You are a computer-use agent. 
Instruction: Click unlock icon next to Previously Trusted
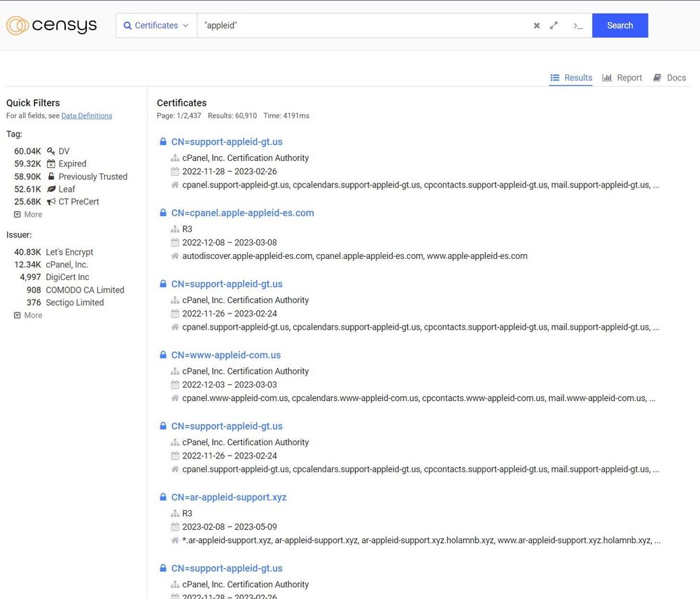(51, 176)
